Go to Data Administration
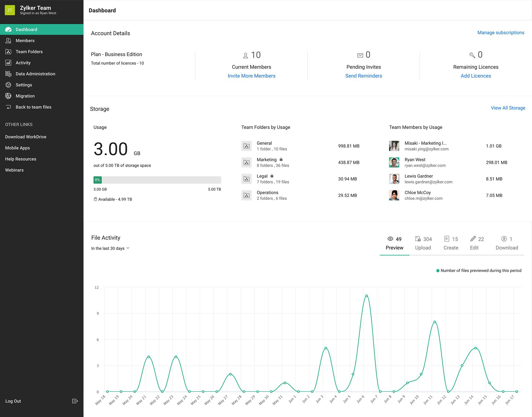The height and width of the screenshot is (417, 532). [x=35, y=74]
